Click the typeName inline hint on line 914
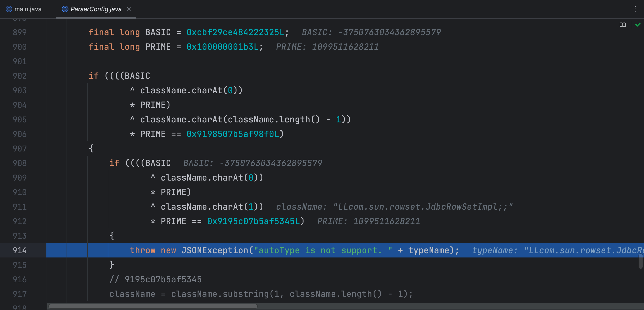This screenshot has width=644, height=310. click(558, 250)
